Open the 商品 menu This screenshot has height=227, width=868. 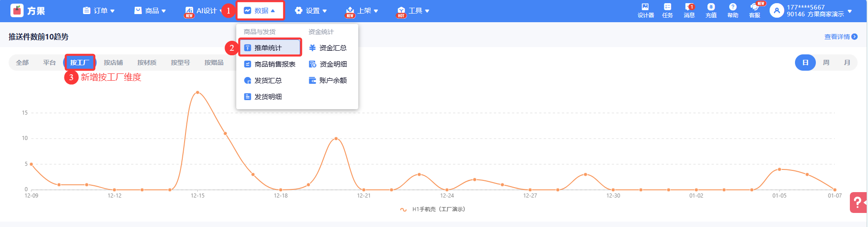pos(150,10)
